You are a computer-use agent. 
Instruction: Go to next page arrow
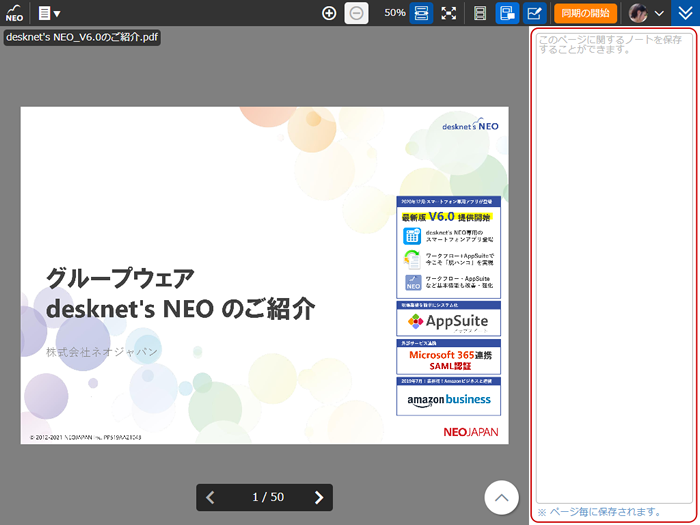(x=319, y=497)
